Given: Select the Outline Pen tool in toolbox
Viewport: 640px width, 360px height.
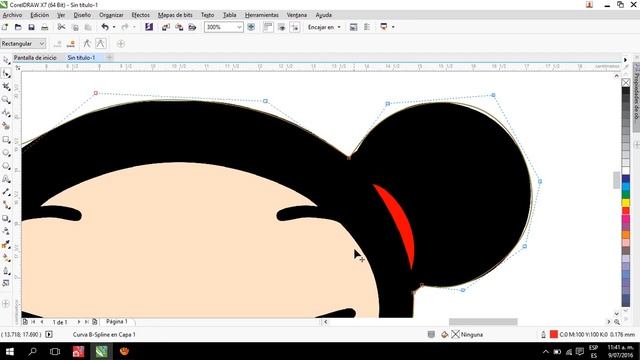Looking at the screenshot, I should (x=6, y=271).
